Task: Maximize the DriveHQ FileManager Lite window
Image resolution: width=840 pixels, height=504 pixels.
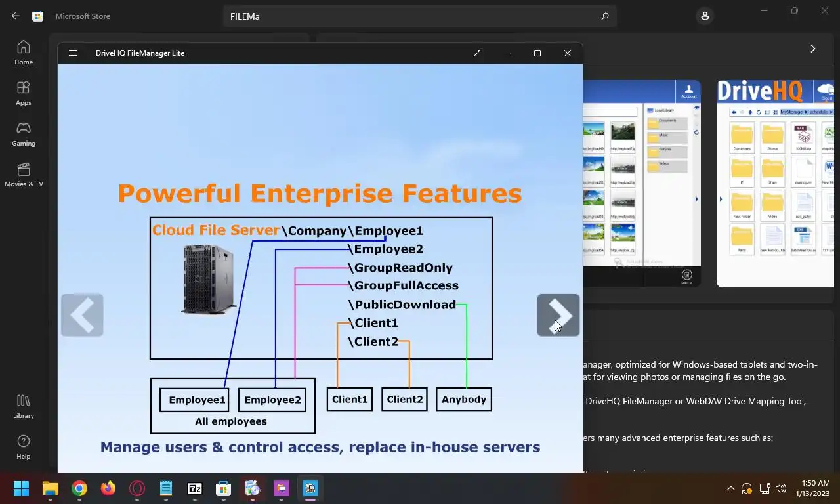Action: click(x=537, y=53)
